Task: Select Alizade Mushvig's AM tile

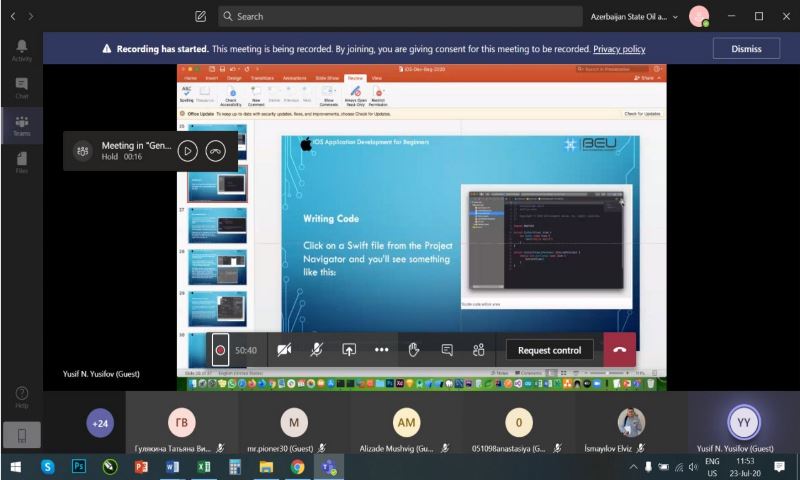Action: click(406, 423)
